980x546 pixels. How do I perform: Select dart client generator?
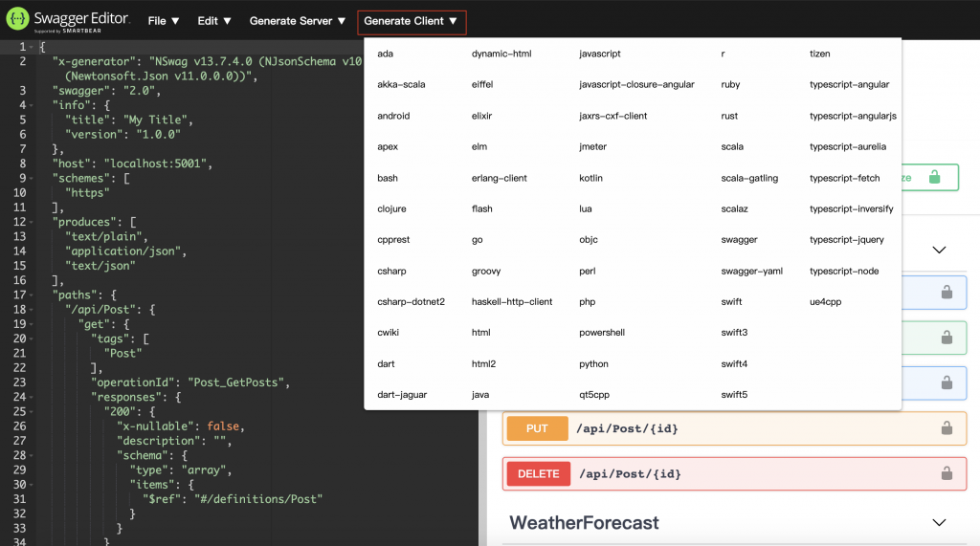[x=386, y=363]
